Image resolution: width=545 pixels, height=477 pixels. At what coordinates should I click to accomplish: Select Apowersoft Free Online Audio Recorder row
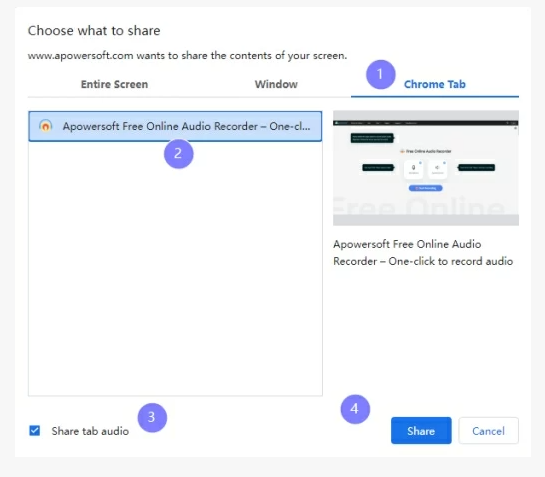(x=175, y=126)
